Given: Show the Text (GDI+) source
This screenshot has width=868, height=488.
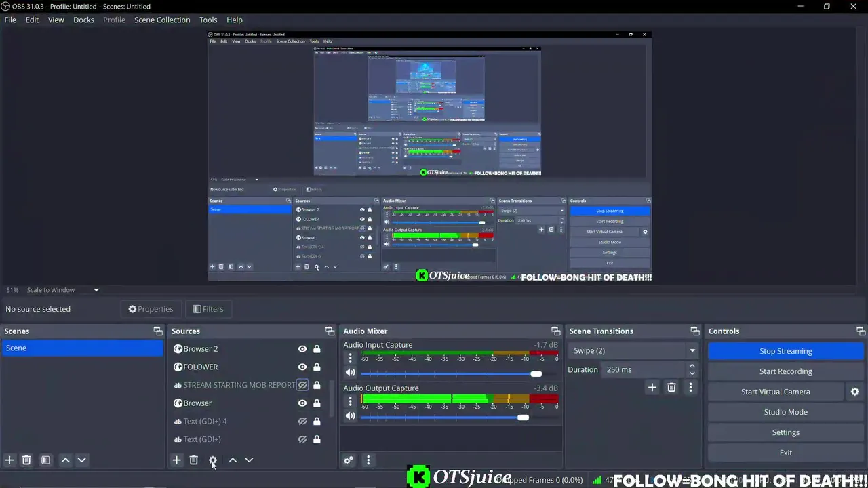Looking at the screenshot, I should coord(302,439).
